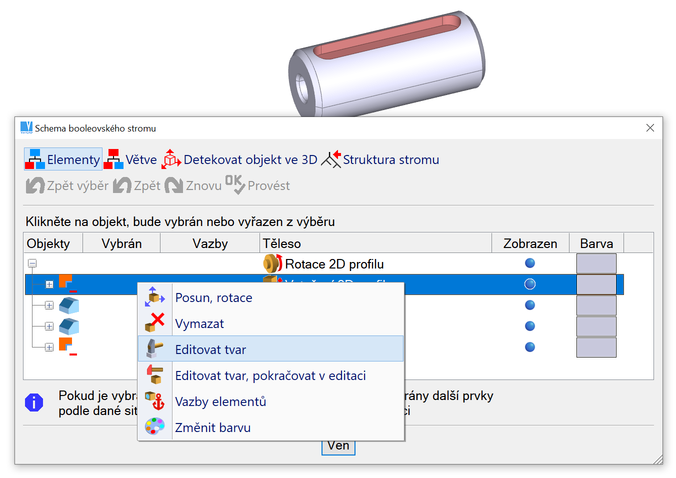Expand the highlighted tree element
676x478 pixels.
coord(49,284)
